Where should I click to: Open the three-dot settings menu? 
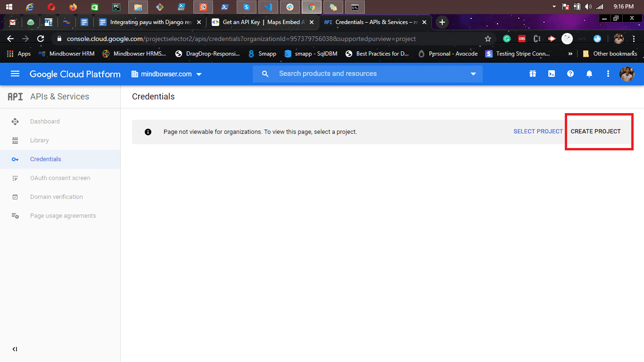pyautogui.click(x=608, y=74)
